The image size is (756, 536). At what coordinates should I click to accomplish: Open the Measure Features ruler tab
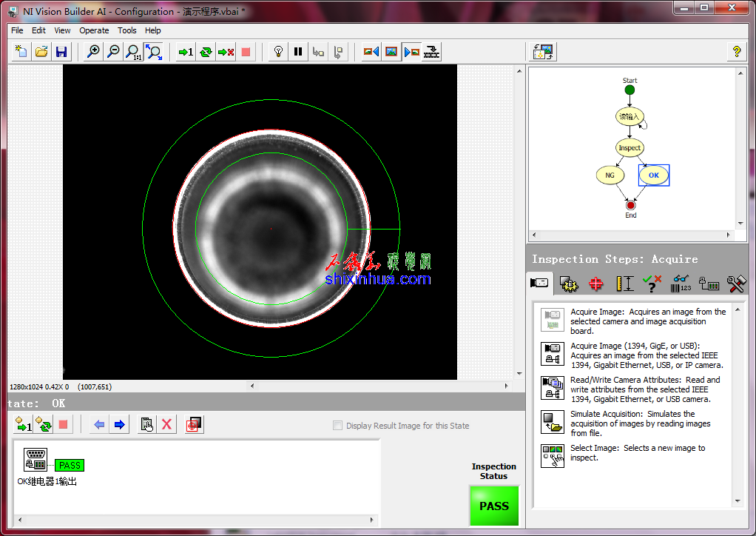625,284
